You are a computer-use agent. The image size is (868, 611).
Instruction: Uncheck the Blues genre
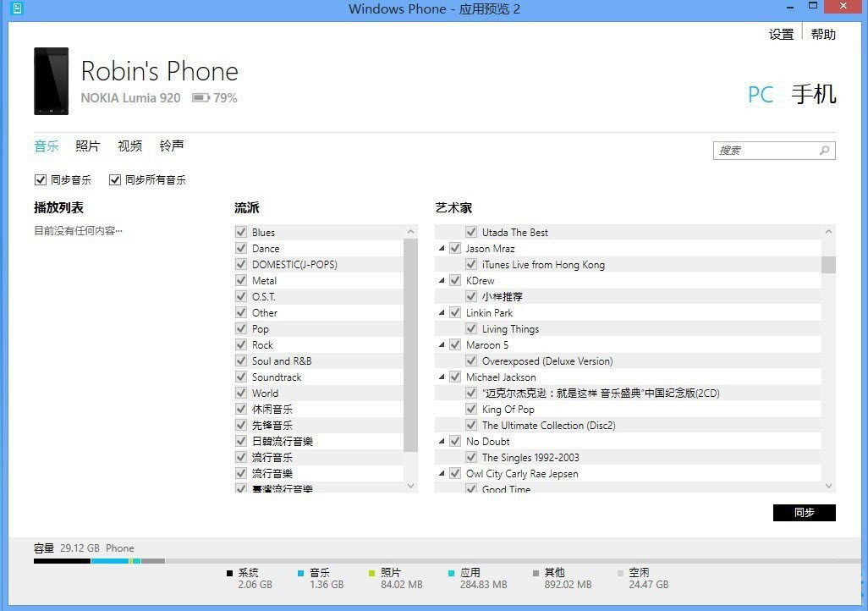241,232
